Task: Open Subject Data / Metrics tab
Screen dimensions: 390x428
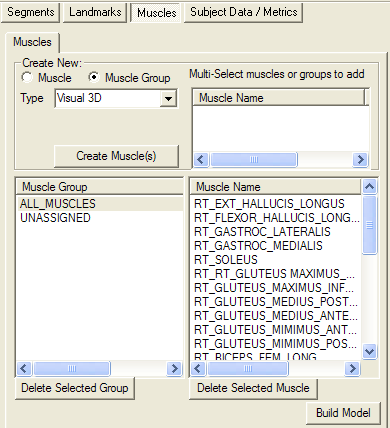Action: (x=244, y=12)
